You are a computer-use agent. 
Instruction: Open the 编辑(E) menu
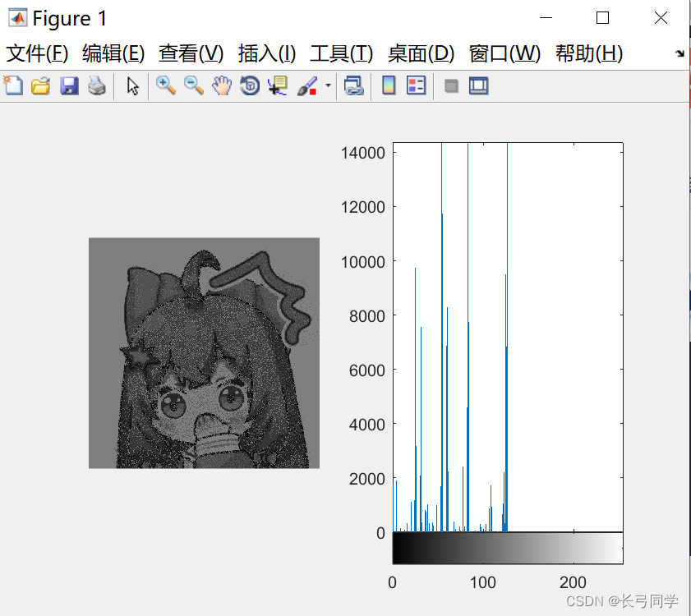point(113,53)
